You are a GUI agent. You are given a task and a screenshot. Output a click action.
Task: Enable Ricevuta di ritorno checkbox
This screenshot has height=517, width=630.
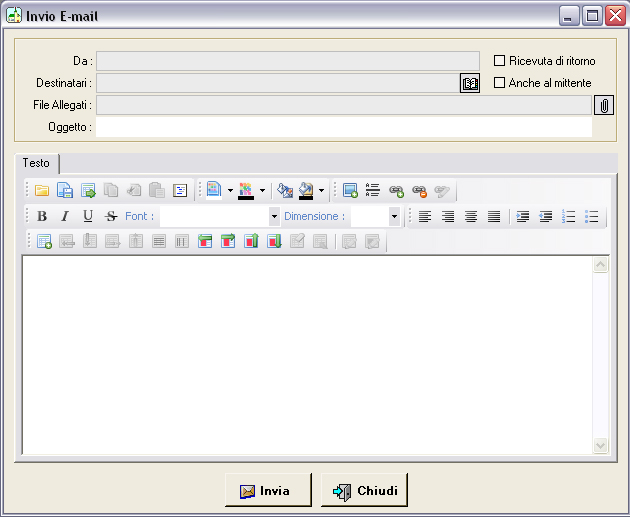[x=500, y=61]
